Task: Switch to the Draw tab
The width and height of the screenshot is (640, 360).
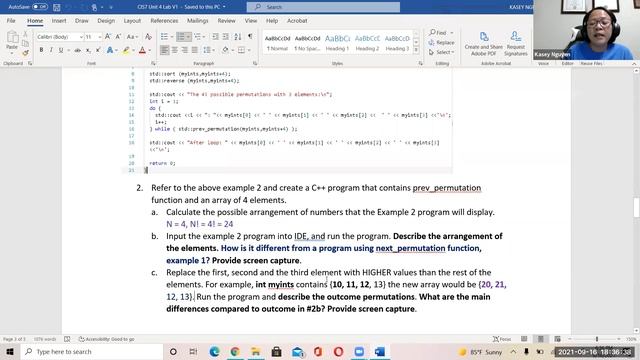Action: coord(82,20)
